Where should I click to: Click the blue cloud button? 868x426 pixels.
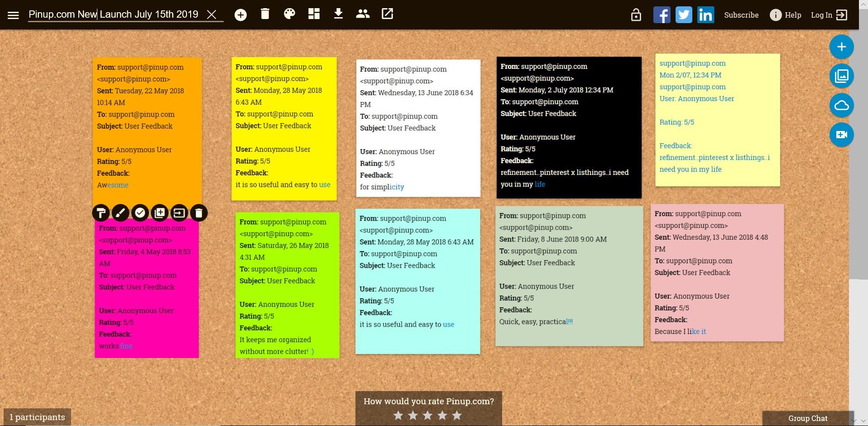[x=841, y=106]
